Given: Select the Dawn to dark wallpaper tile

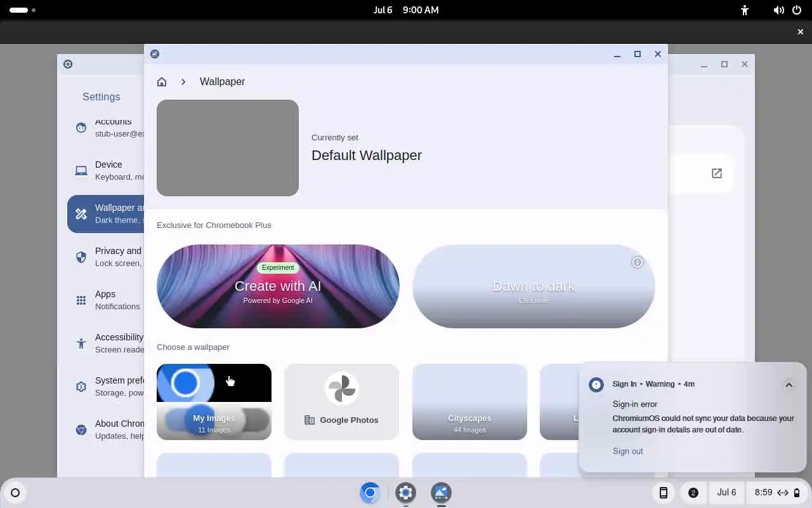Looking at the screenshot, I should pyautogui.click(x=534, y=286).
